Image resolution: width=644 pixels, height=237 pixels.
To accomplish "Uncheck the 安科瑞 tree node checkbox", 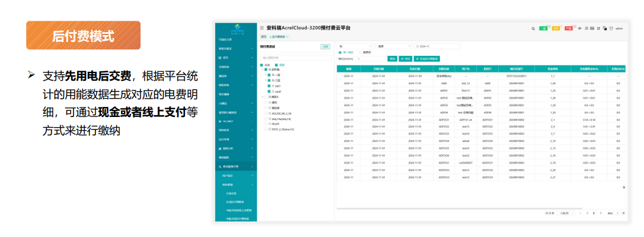I will tap(266, 70).
